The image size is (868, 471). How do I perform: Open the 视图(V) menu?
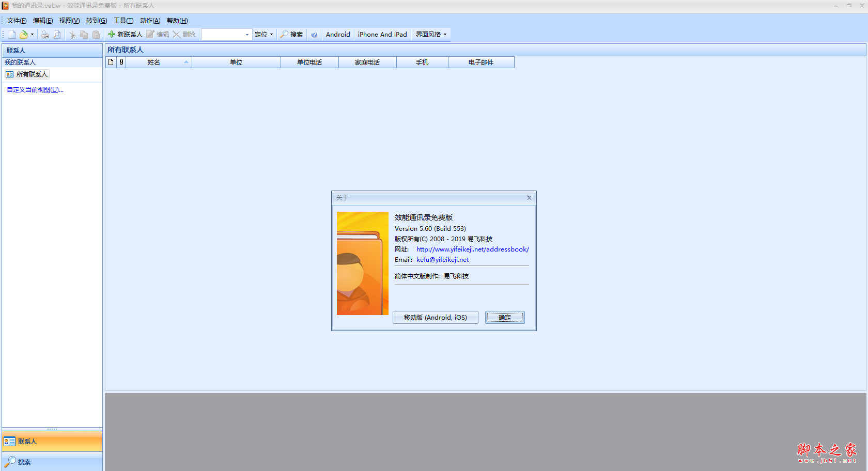[69, 21]
